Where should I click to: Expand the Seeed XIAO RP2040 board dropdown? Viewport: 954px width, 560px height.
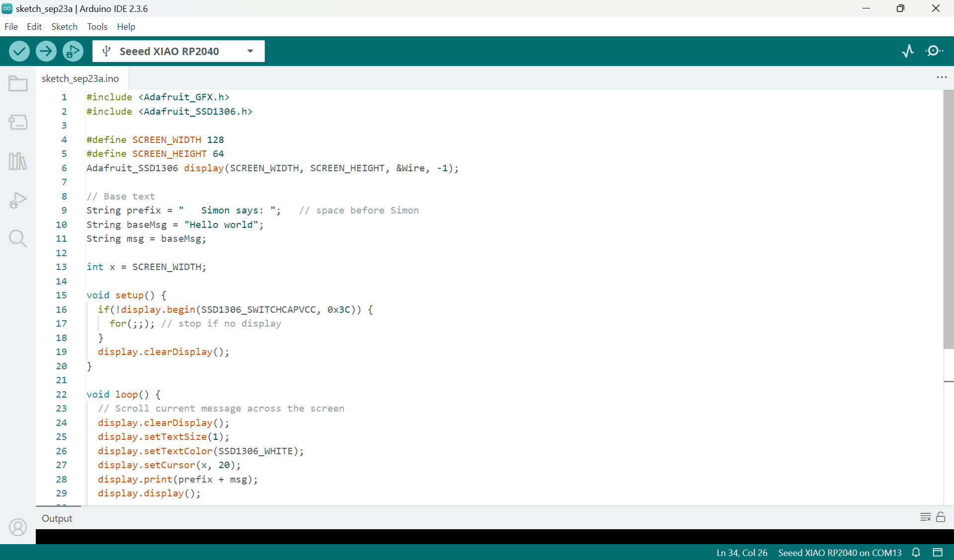coord(250,51)
